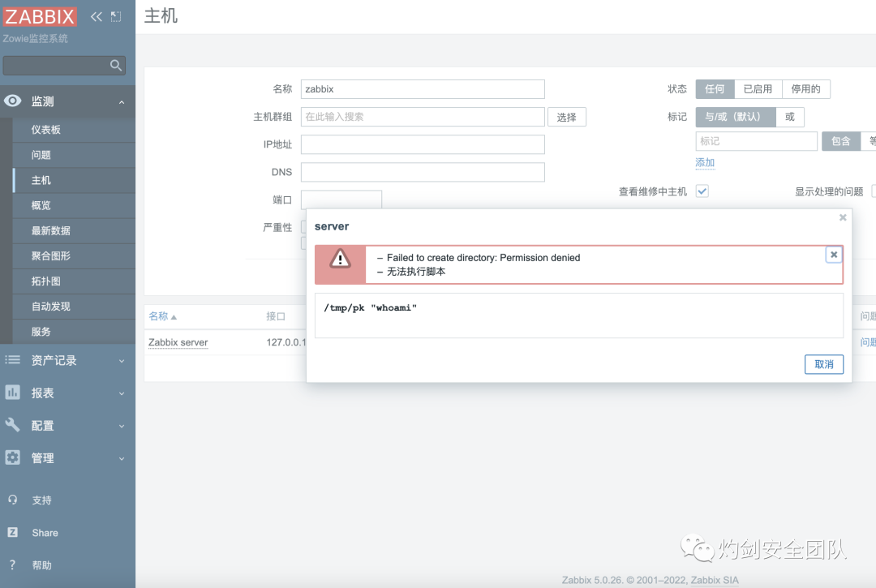The height and width of the screenshot is (588, 876).
Task: Toggle kiosk mode icon next to collapse arrows
Action: (116, 17)
